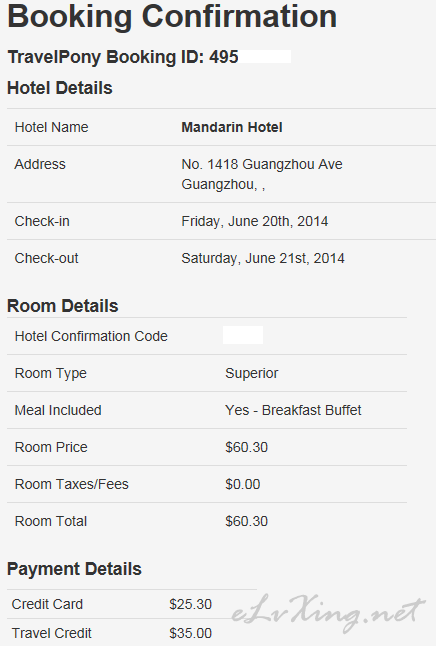Click the redacted hotel confirmation code box
This screenshot has height=646, width=436.
click(x=243, y=335)
